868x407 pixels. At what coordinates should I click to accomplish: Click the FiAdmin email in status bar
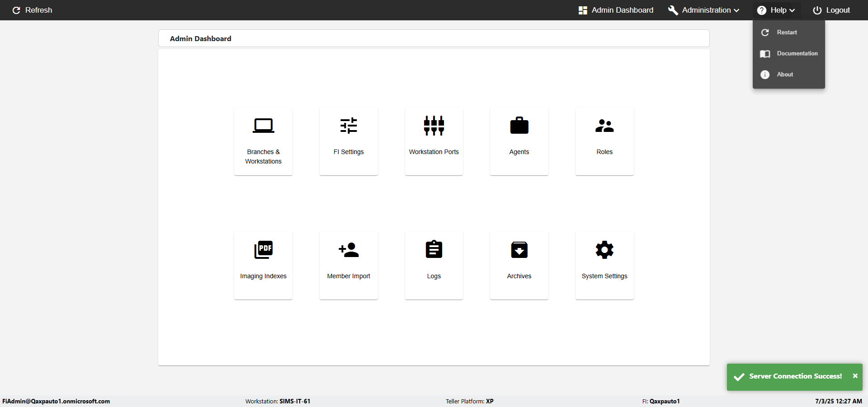coord(56,401)
